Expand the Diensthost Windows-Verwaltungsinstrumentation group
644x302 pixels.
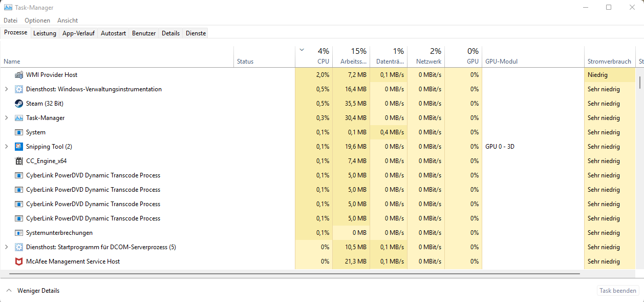pyautogui.click(x=6, y=89)
